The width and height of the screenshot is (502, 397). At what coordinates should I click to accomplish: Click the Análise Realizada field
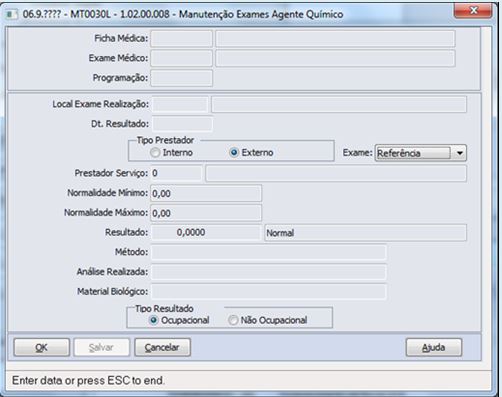[x=269, y=272]
